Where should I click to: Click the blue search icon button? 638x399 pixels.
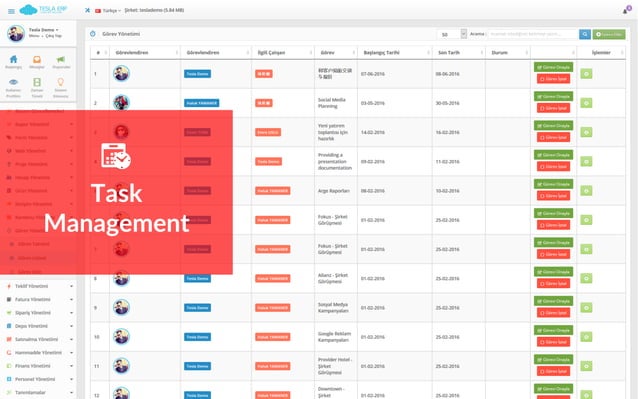585,34
